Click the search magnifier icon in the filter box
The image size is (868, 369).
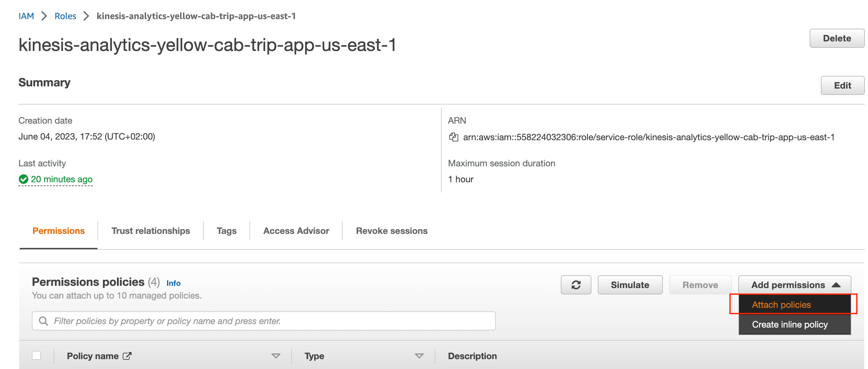(x=43, y=321)
